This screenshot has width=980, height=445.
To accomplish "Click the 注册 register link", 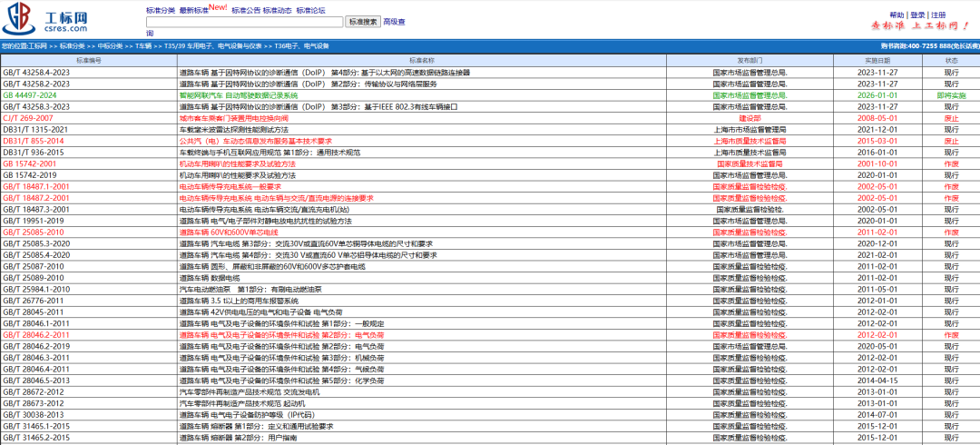I will click(938, 15).
